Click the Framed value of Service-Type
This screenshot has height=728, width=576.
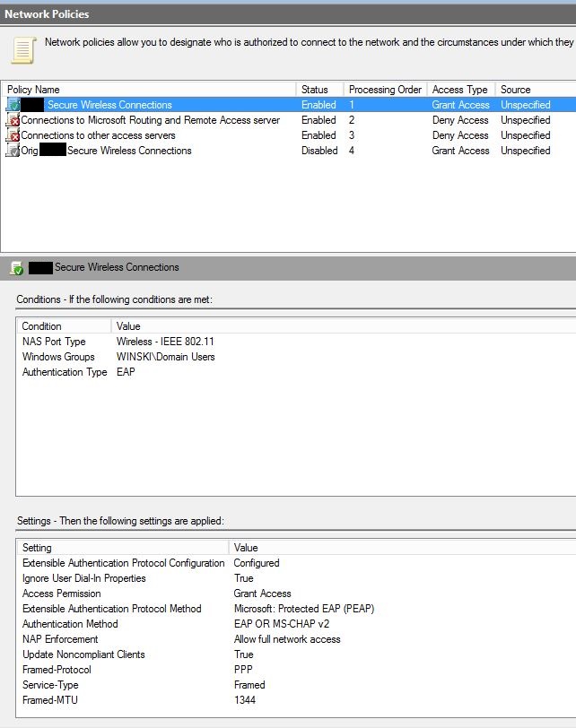(x=249, y=685)
